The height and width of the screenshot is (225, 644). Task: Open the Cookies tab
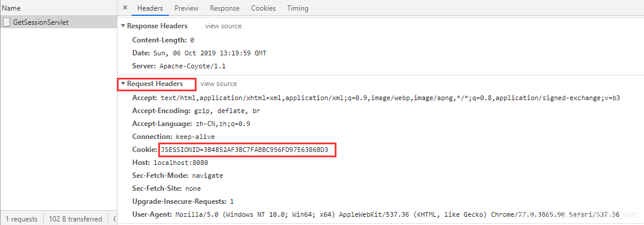point(263,8)
